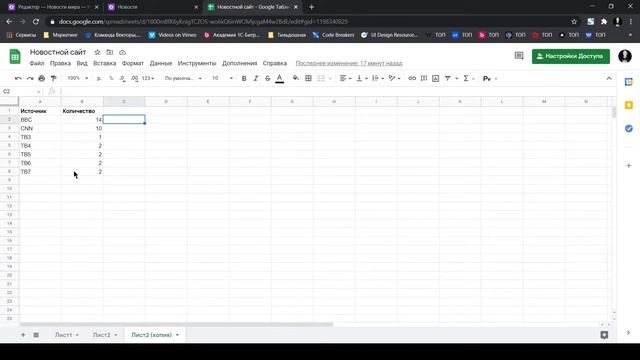The width and height of the screenshot is (640, 360).
Task: Switch to Лист2 sheet tab
Action: point(101,335)
